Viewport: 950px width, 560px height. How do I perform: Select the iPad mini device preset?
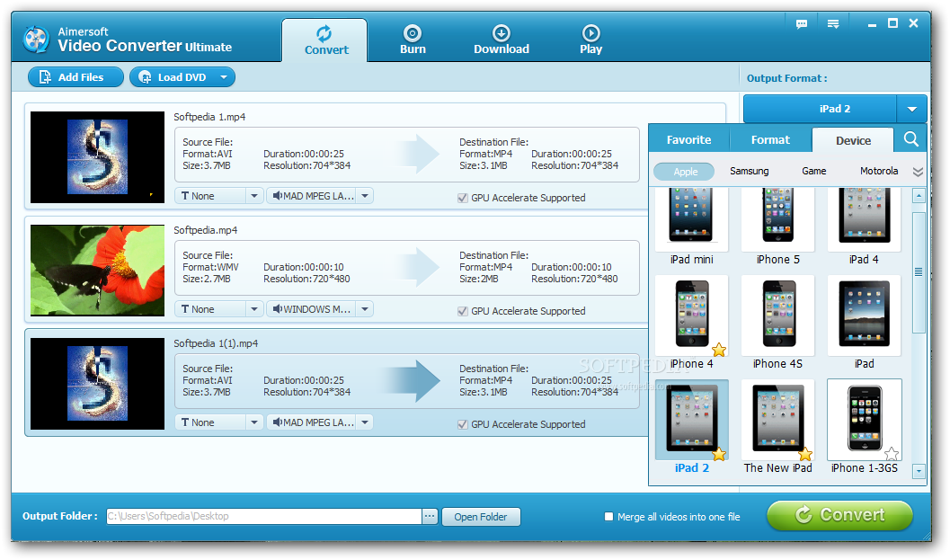(690, 223)
